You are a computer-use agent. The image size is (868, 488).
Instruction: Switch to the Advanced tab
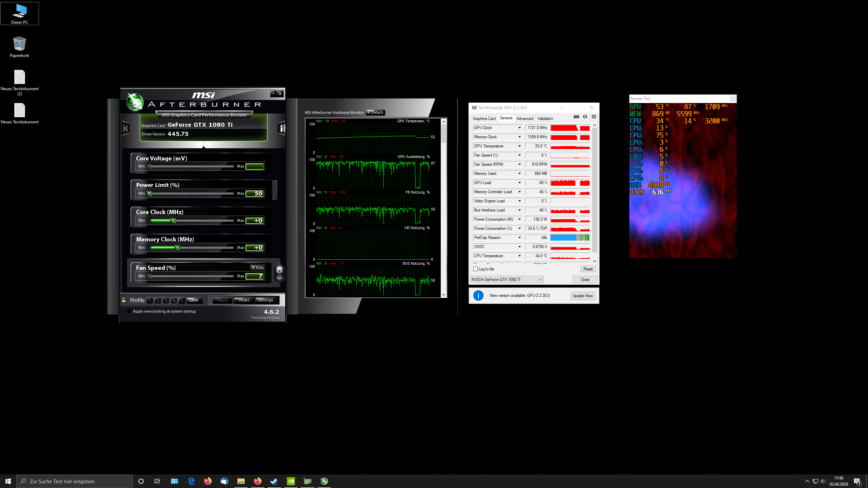[525, 119]
